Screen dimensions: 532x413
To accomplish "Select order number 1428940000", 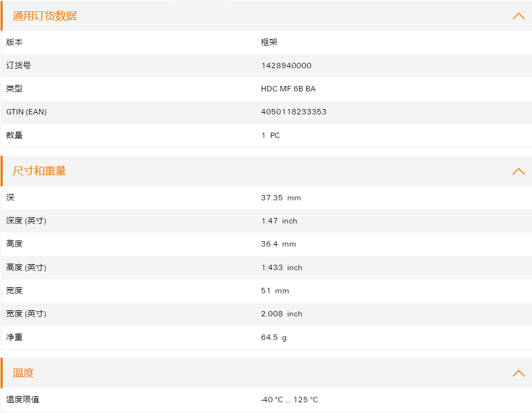I will coord(286,66).
